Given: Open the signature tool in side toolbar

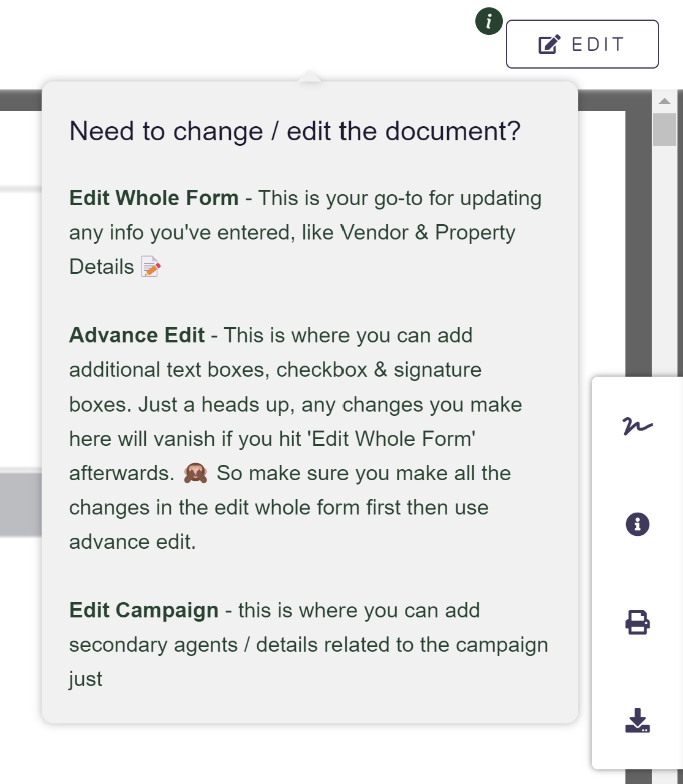Looking at the screenshot, I should (x=637, y=426).
